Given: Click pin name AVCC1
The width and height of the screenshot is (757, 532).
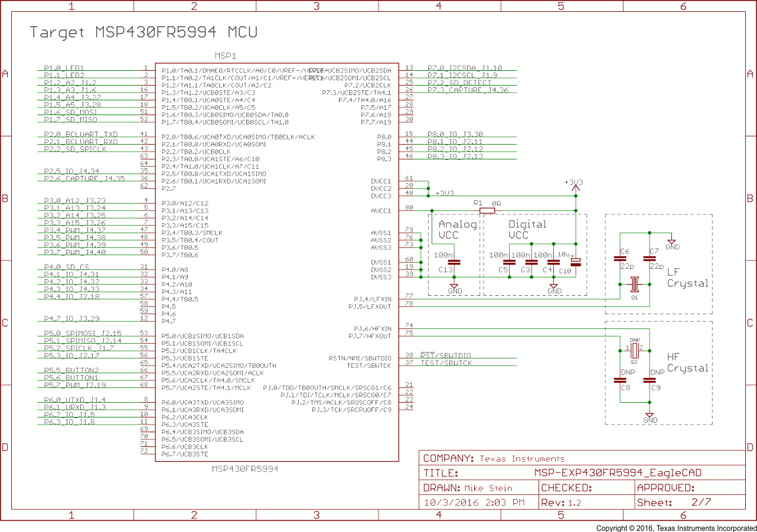Looking at the screenshot, I should click(x=381, y=211).
